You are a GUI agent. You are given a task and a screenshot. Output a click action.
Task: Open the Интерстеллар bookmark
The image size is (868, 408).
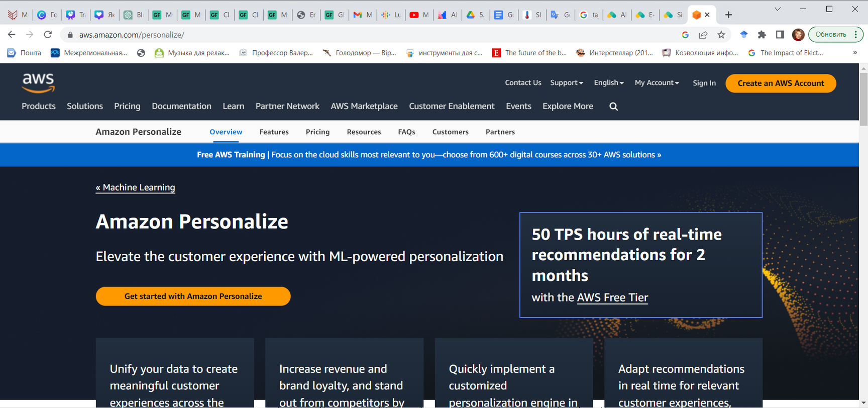tap(614, 53)
